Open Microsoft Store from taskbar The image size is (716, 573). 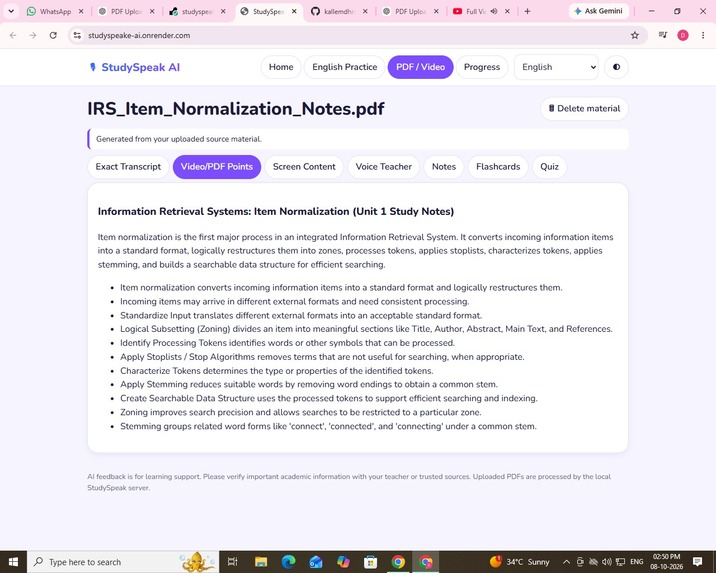(370, 562)
